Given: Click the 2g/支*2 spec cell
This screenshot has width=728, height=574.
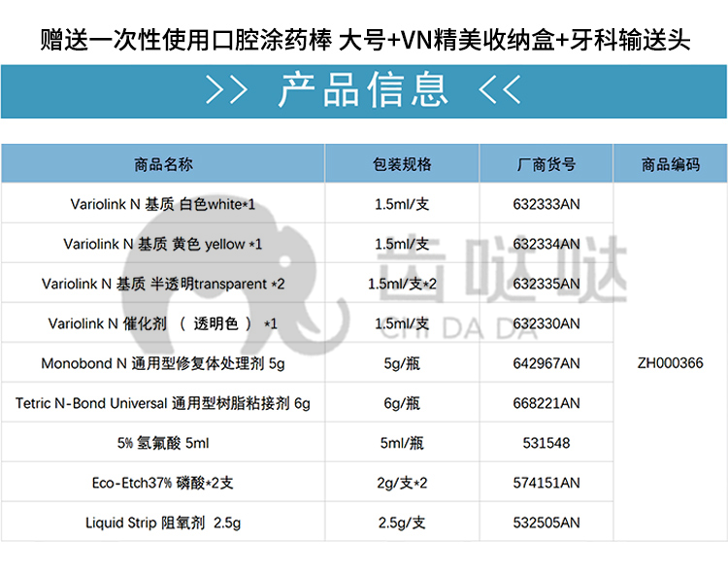Looking at the screenshot, I should click(402, 483).
